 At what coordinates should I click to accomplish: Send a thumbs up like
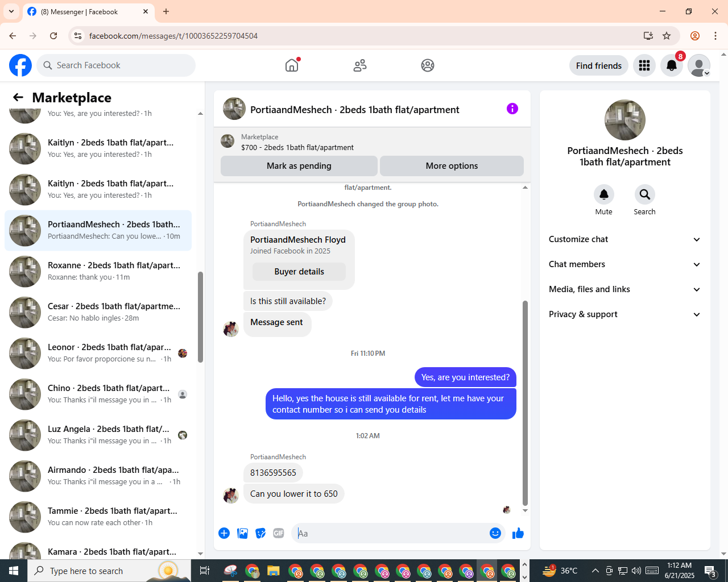(x=518, y=533)
